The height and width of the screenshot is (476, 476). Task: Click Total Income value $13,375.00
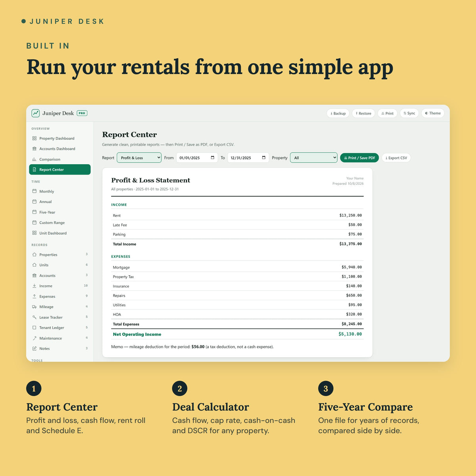(x=351, y=244)
